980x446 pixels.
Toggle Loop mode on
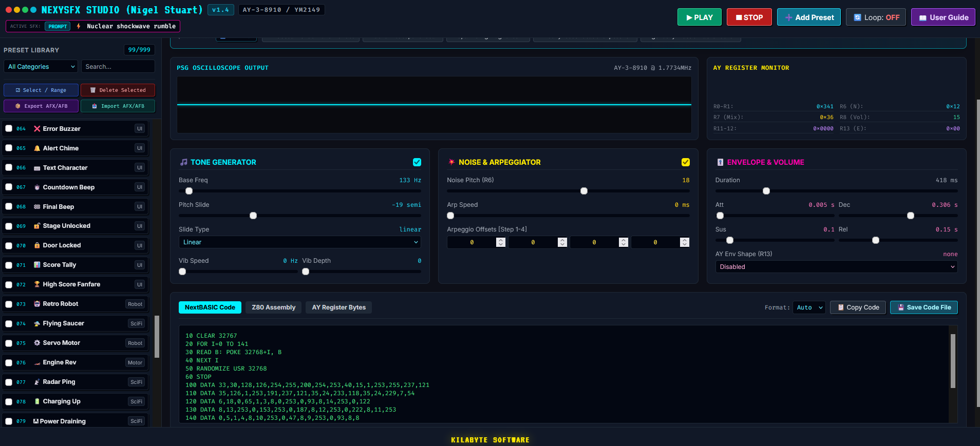tap(876, 17)
